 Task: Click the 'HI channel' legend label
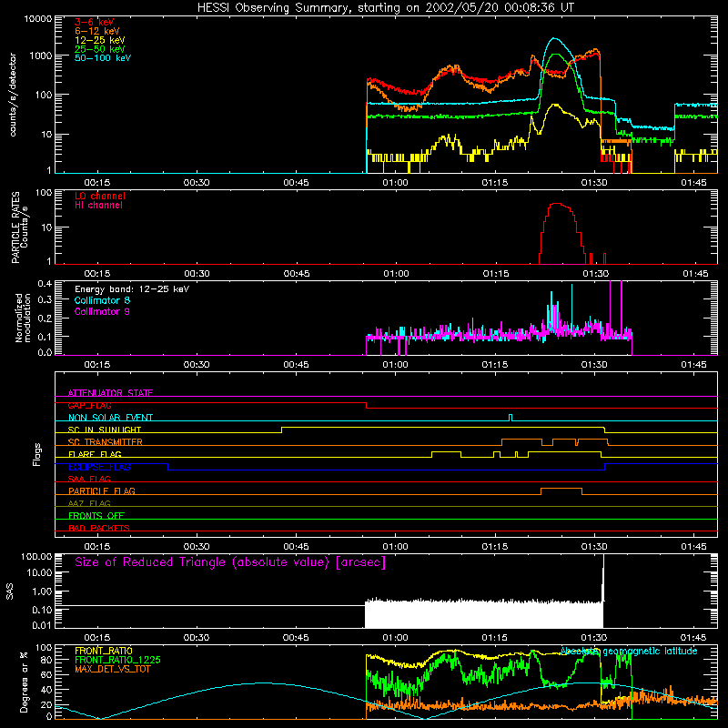click(98, 206)
